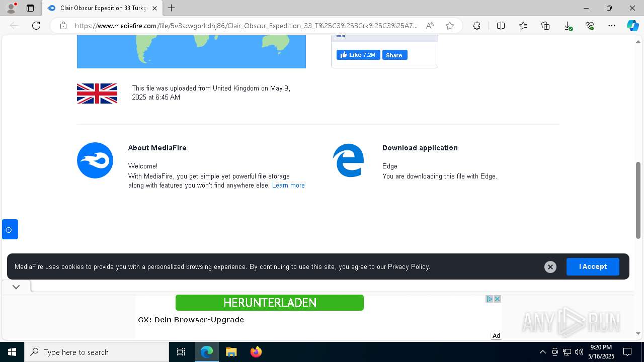Show the Downloads panel
The image size is (644, 362).
click(x=568, y=26)
